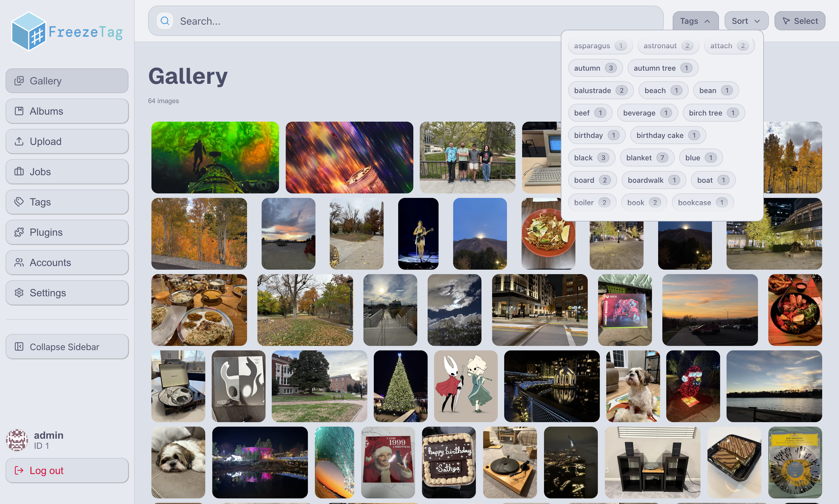This screenshot has width=839, height=504.
Task: Select the Gallery icon in the sidebar
Action: click(19, 80)
